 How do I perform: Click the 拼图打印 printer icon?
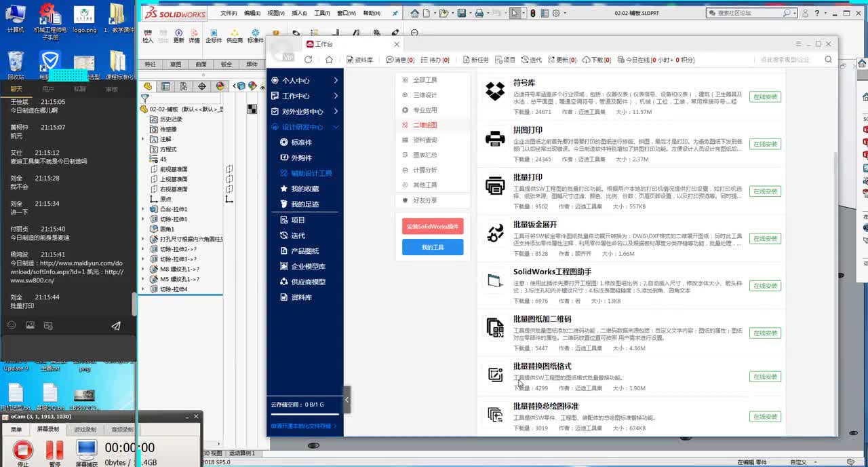click(x=495, y=138)
